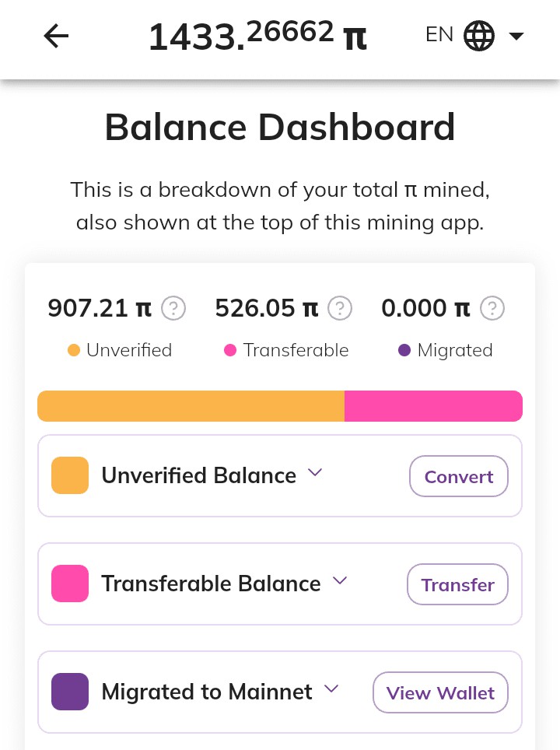The height and width of the screenshot is (750, 560).
Task: Click the orange Unverified legend dot
Action: (74, 351)
